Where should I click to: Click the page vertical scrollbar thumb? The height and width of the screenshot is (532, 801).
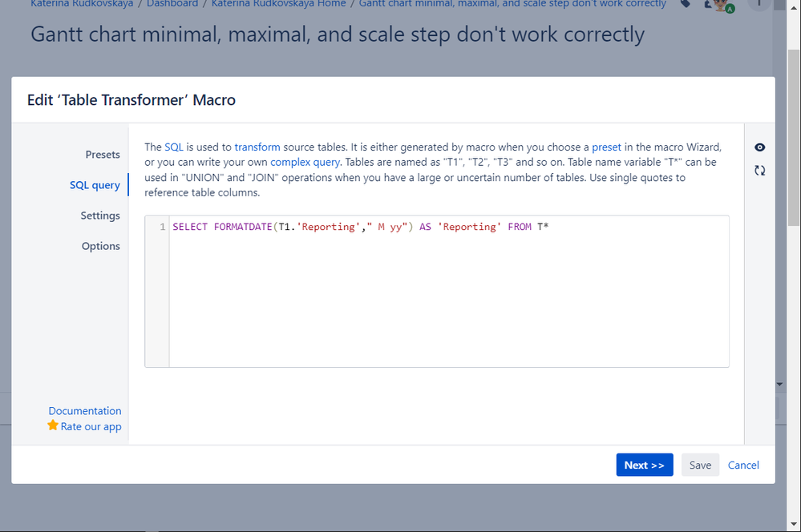(x=794, y=138)
